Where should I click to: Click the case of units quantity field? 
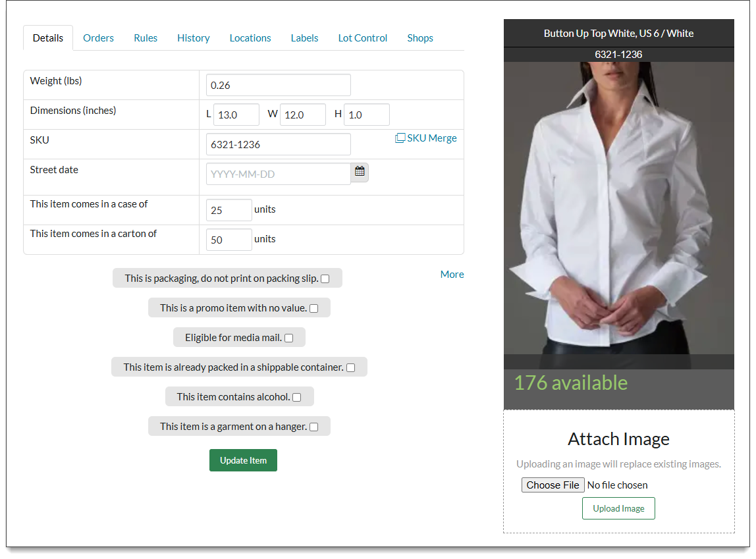(229, 211)
